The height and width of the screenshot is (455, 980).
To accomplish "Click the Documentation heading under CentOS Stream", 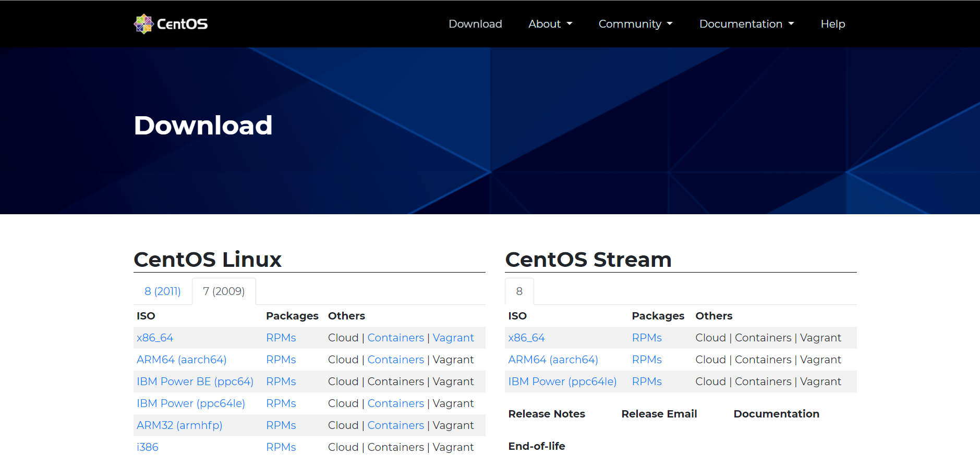I will pyautogui.click(x=777, y=414).
